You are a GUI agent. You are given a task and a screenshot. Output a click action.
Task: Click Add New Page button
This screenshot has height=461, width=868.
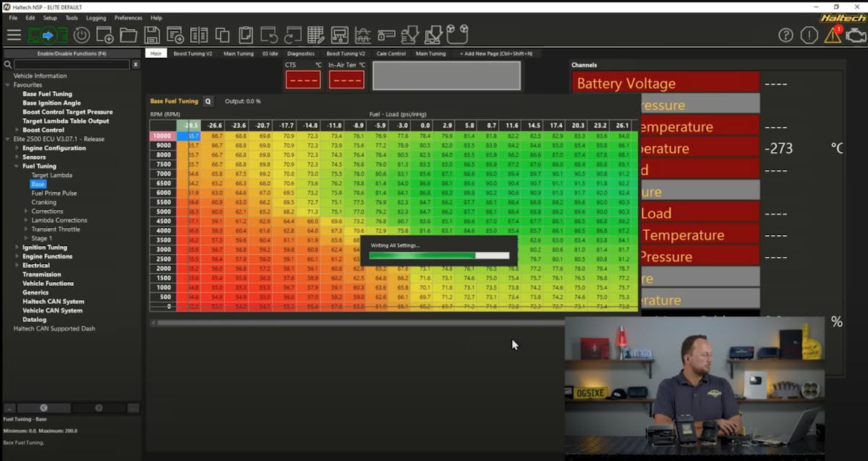coord(495,54)
